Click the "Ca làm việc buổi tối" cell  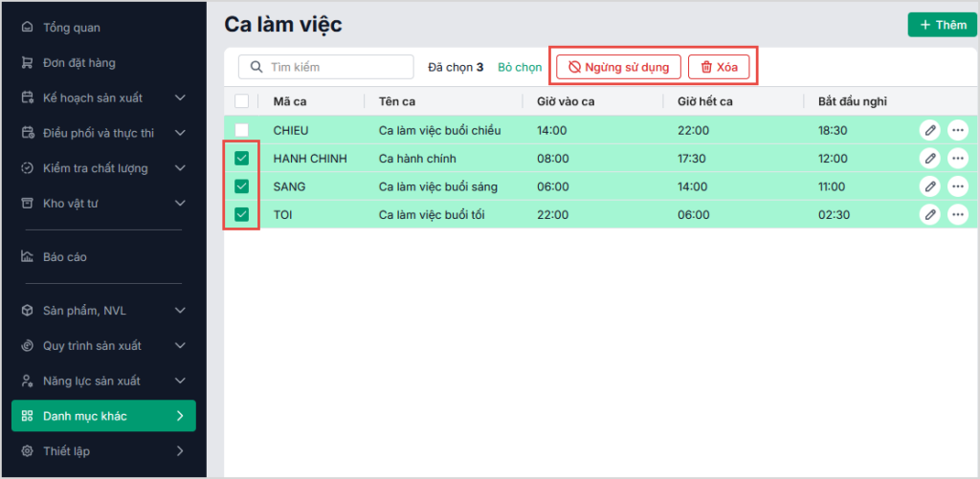tap(432, 215)
